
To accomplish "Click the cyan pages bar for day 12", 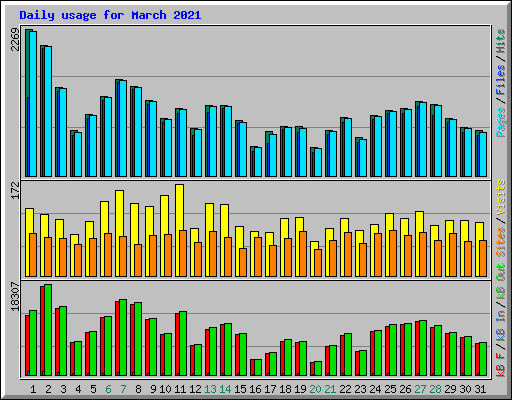I will [198, 153].
